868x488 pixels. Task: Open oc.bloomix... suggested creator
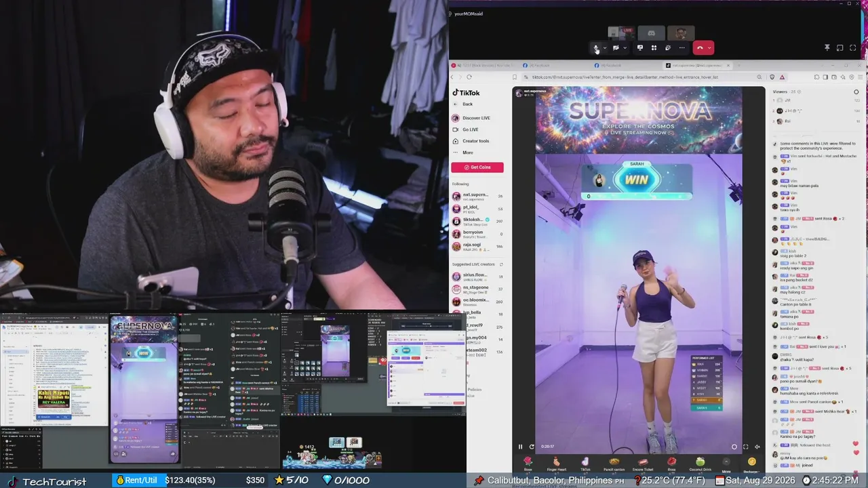[477, 301]
